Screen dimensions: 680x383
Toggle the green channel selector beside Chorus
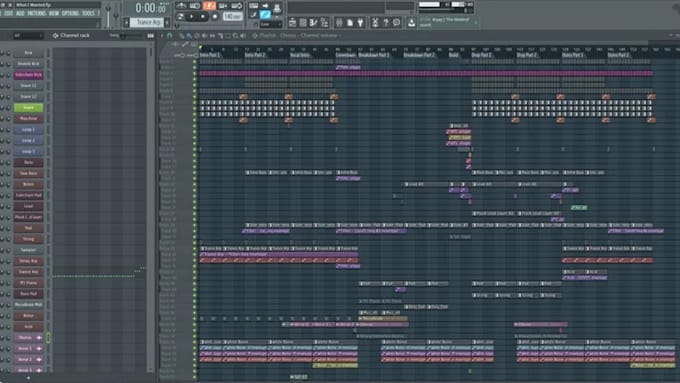pos(48,337)
